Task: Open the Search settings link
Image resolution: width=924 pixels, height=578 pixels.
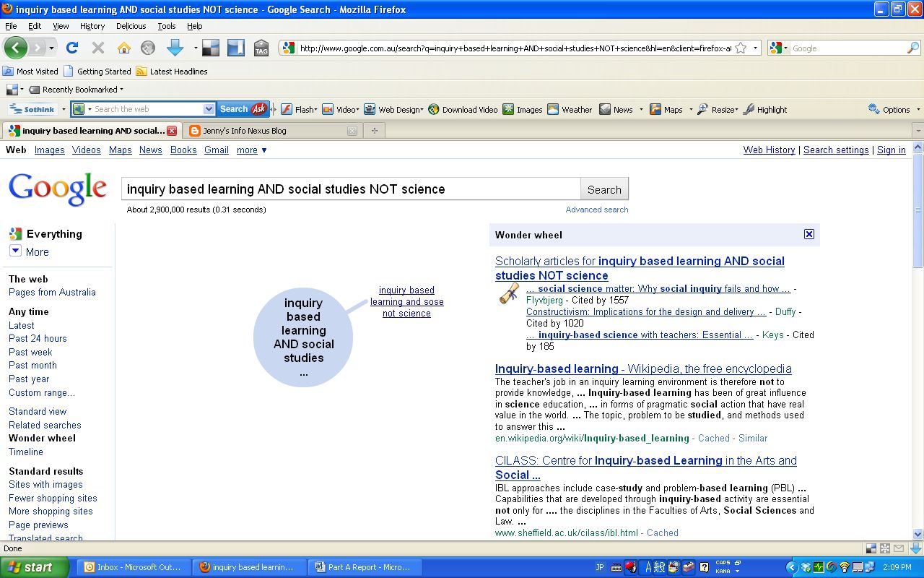Action: [x=836, y=150]
